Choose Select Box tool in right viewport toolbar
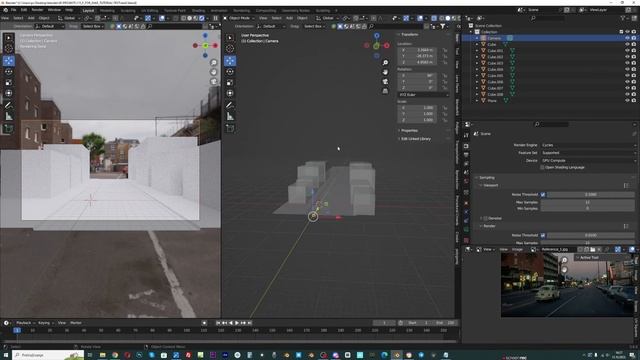Screen dimensions: 640x360 coord(230,38)
